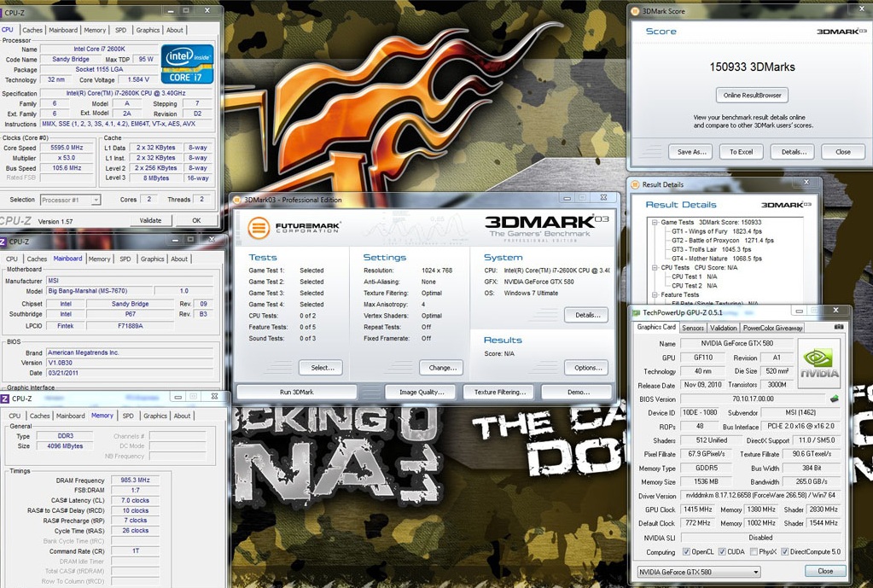Click the GPU-Z BIOS Version field 70.10.17.00.00
This screenshot has height=588, width=873.
click(753, 399)
